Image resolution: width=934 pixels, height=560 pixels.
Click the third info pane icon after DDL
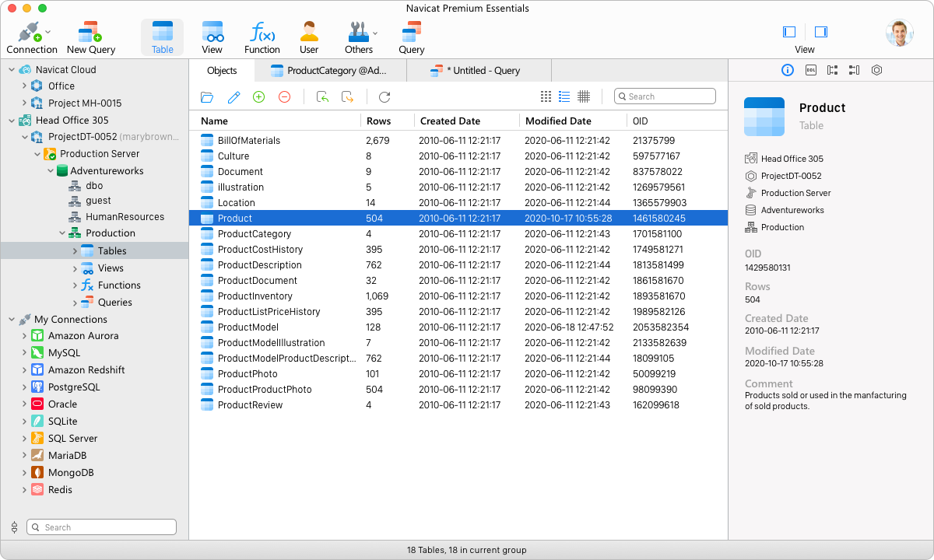click(x=833, y=70)
